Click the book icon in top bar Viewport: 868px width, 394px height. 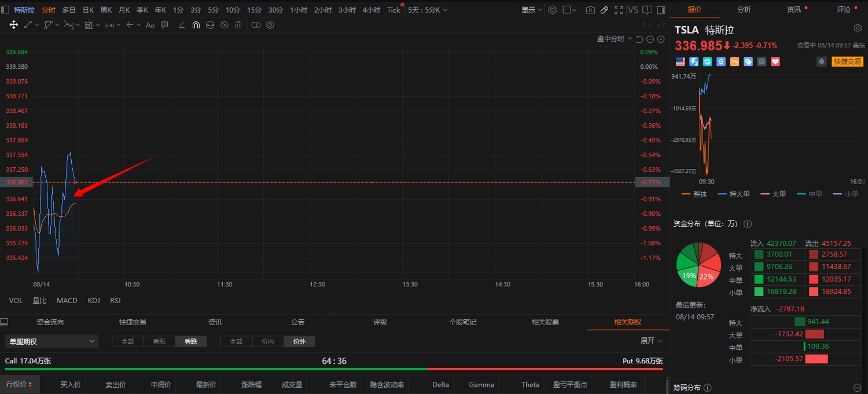[x=647, y=10]
